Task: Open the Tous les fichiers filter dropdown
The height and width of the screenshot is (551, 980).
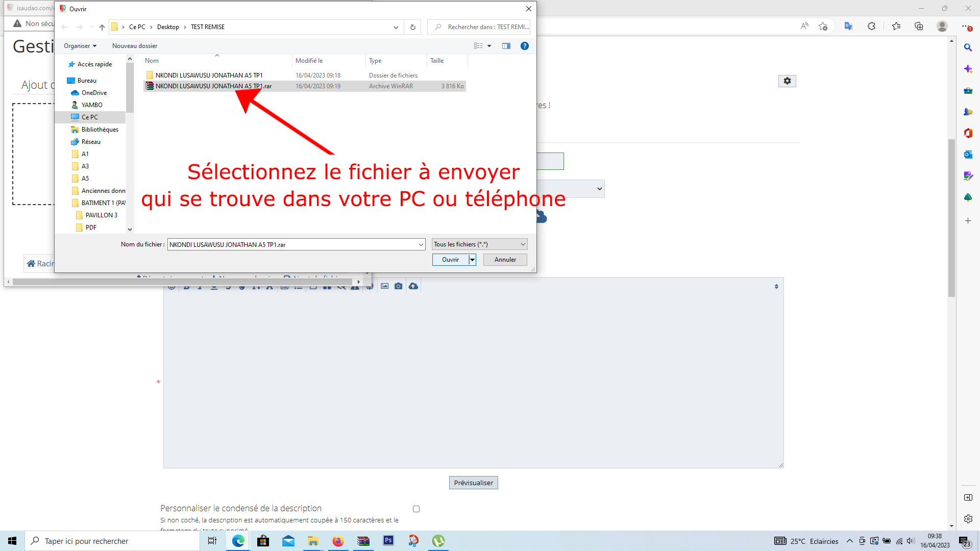Action: point(479,244)
